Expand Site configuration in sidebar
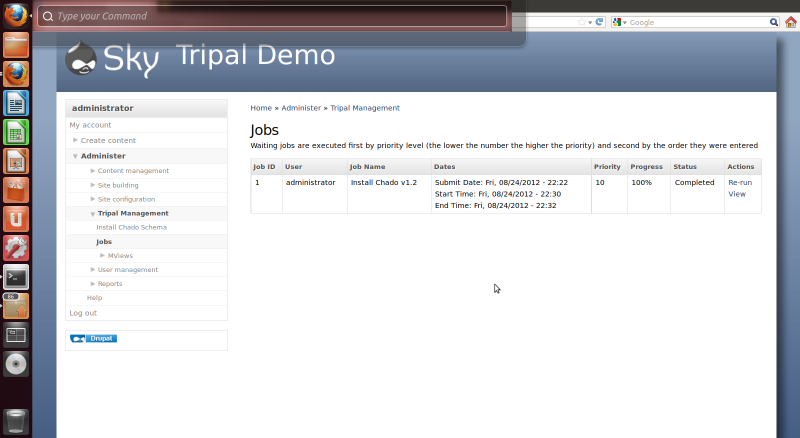Screen dimensions: 800x438 click(93, 199)
